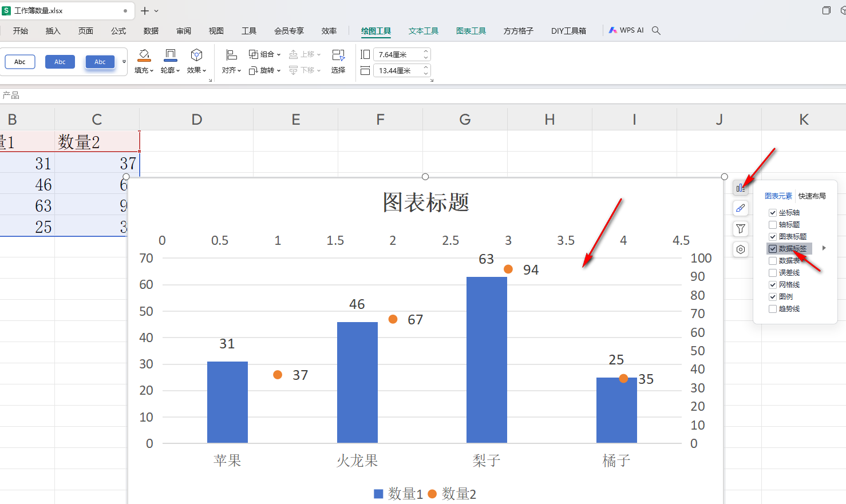
Task: Click the new tab plus icon
Action: (145, 11)
